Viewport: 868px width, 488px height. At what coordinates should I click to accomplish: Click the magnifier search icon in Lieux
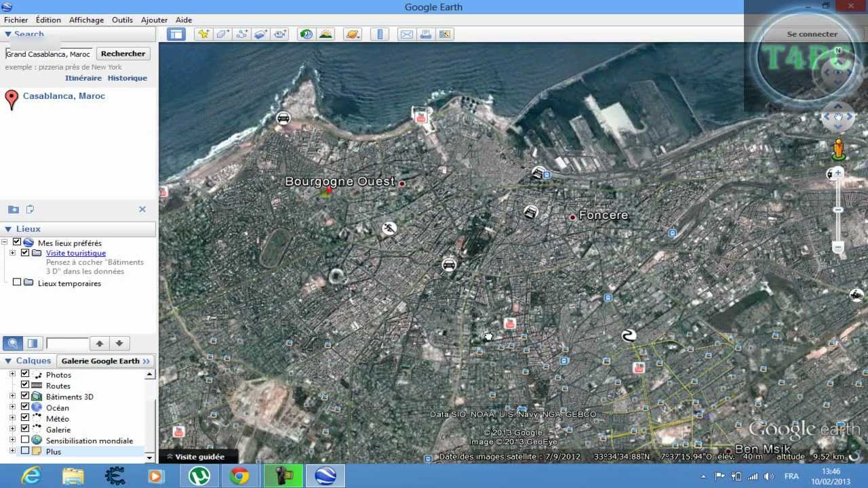(13, 344)
